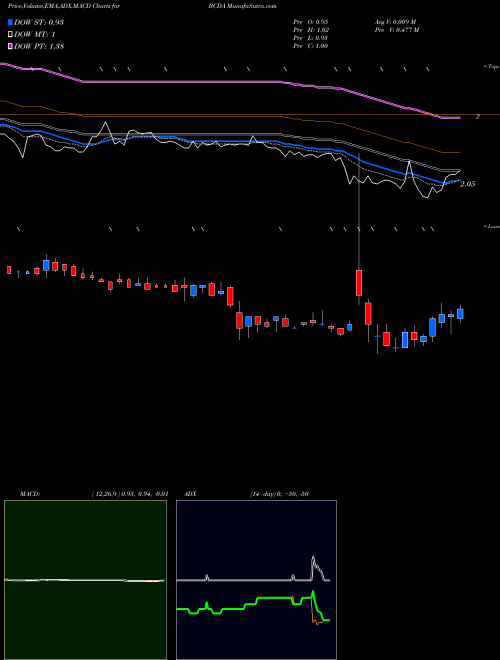Click the last blue candlestick on the right
Screen dimensions: 500x660
point(460,314)
